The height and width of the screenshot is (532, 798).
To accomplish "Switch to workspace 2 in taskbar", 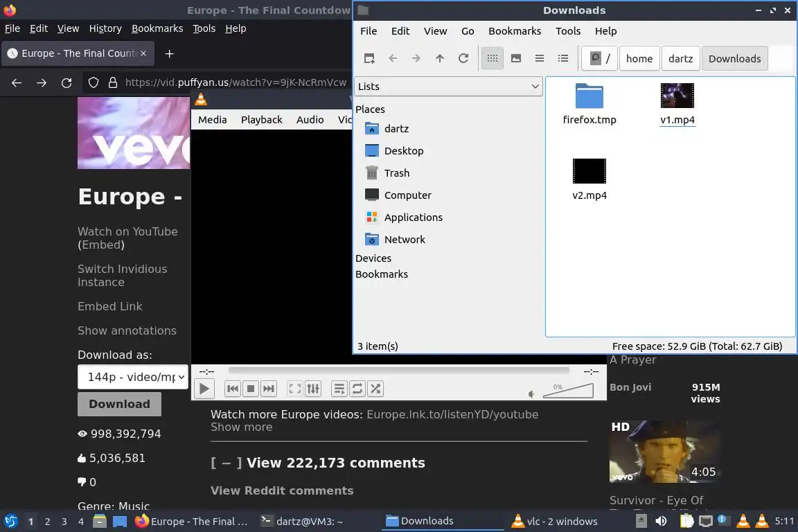I will click(47, 522).
